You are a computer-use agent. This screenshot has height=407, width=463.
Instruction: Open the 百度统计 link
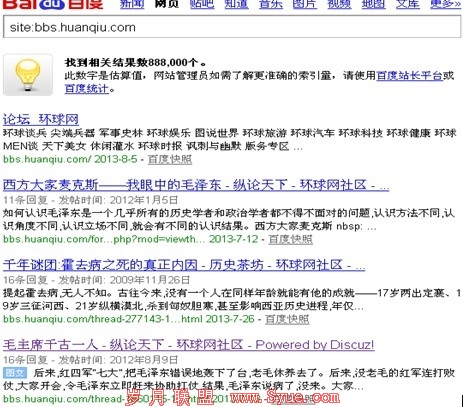pyautogui.click(x=87, y=89)
